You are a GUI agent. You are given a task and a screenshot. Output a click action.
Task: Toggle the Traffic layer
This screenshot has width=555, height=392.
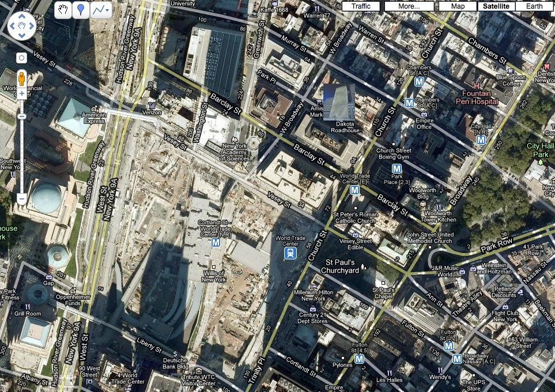tap(361, 6)
